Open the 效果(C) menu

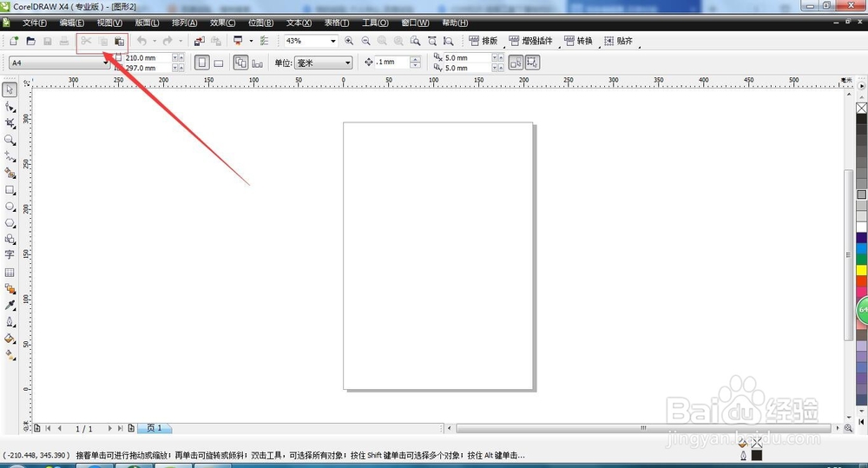[222, 23]
